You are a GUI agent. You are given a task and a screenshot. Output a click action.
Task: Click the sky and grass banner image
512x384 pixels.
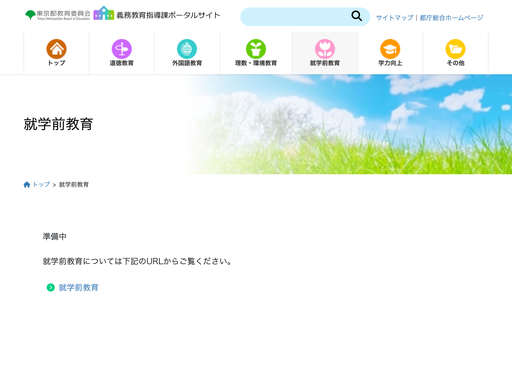coord(348,124)
